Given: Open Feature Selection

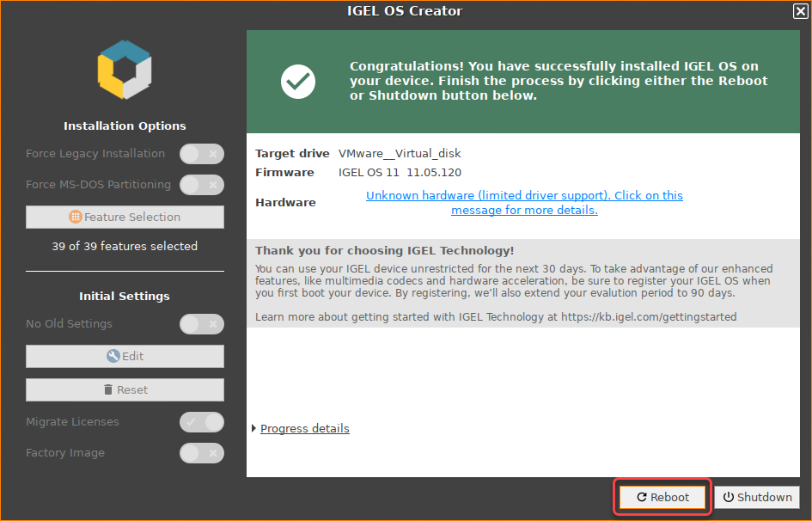Looking at the screenshot, I should (125, 217).
